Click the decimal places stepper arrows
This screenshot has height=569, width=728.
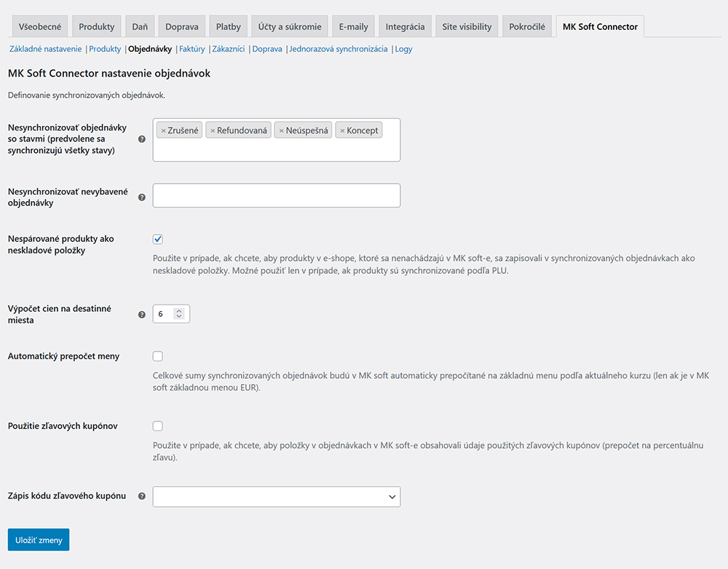(180, 314)
